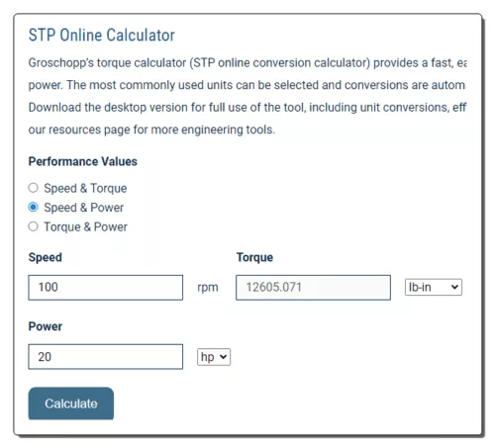Viewport: 495px width, 448px height.
Task: Click the STP Online Calculator heading
Action: click(102, 35)
